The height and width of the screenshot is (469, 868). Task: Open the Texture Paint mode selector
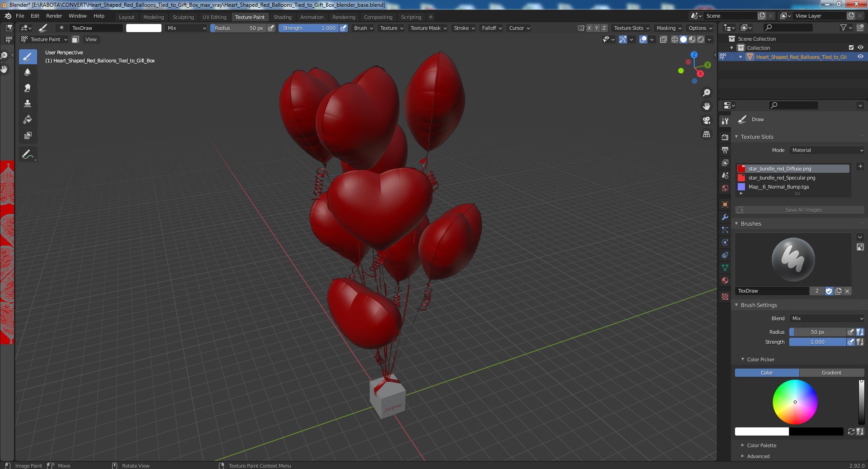(x=44, y=39)
